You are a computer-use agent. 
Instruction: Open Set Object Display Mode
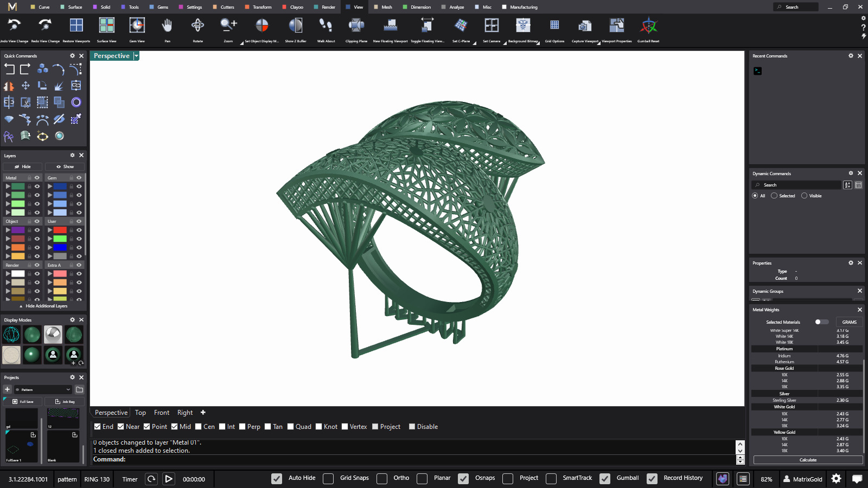coord(262,25)
